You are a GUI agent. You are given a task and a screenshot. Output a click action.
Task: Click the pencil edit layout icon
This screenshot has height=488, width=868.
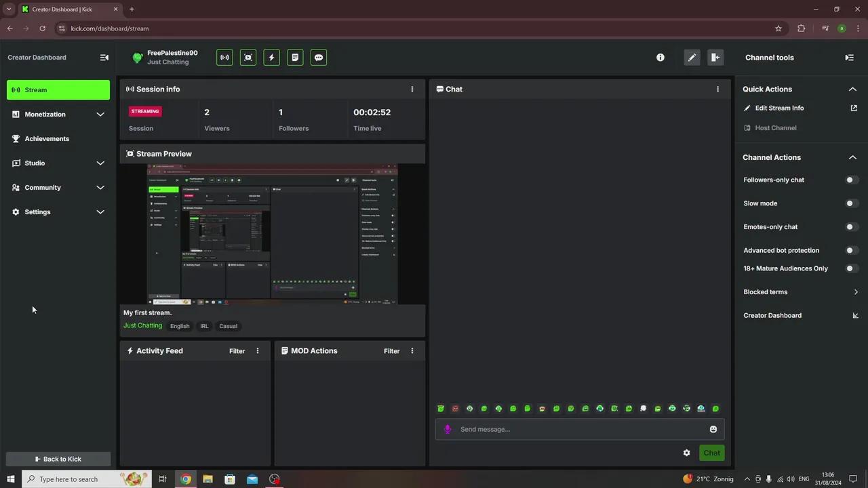tap(692, 58)
